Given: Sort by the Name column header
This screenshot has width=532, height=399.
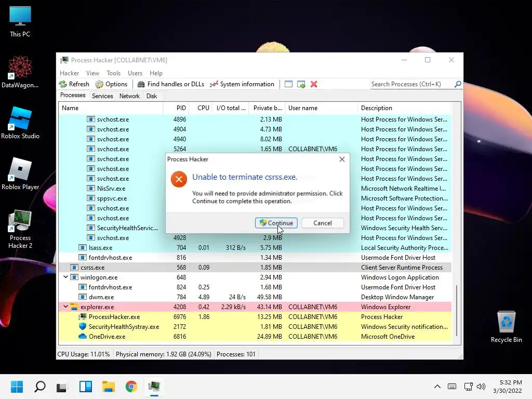Looking at the screenshot, I should [111, 108].
